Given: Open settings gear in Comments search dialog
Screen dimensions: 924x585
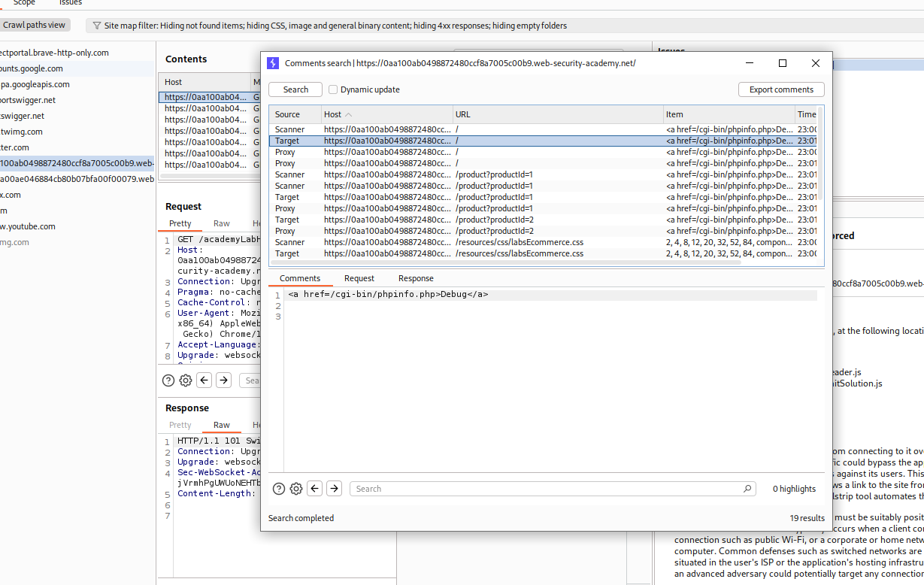Looking at the screenshot, I should (x=296, y=489).
